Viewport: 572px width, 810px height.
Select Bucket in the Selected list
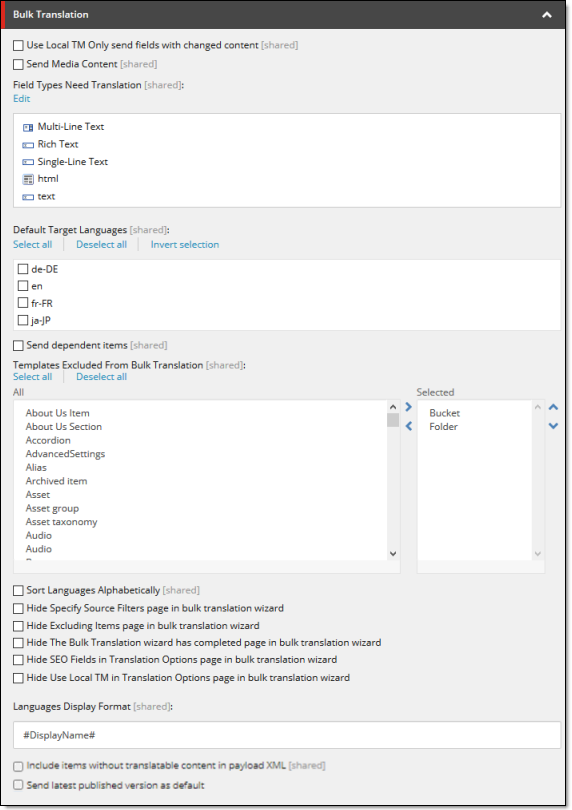[x=444, y=413]
